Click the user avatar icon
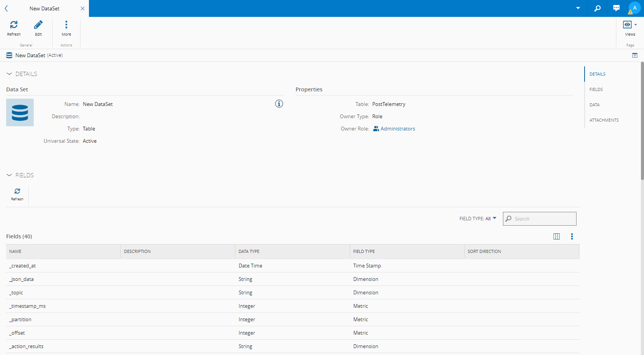The height and width of the screenshot is (355, 644). (x=634, y=8)
